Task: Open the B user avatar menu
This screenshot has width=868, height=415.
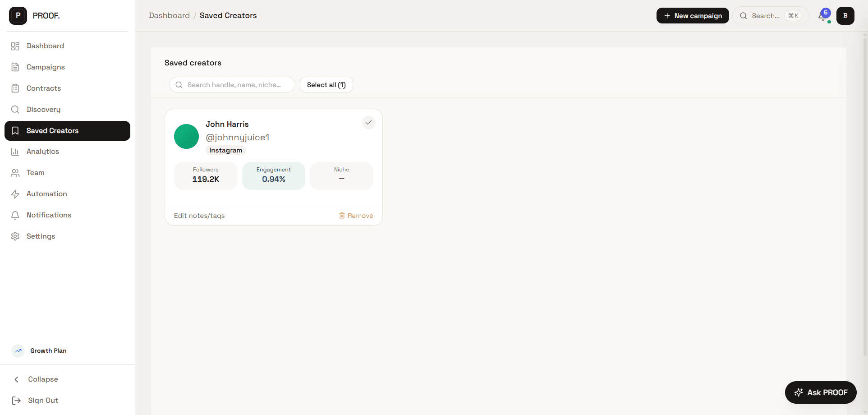Action: 845,16
